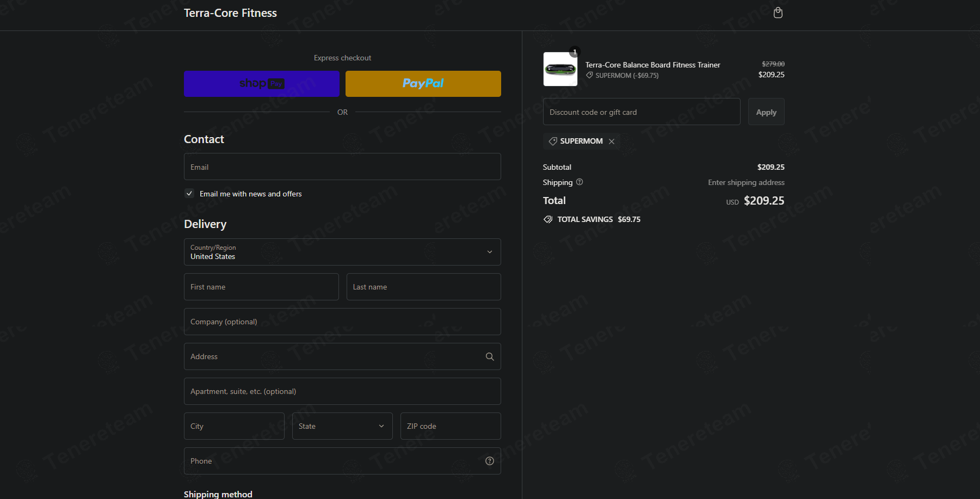Click the tag icon on SUPERMOM chip

[x=553, y=141]
